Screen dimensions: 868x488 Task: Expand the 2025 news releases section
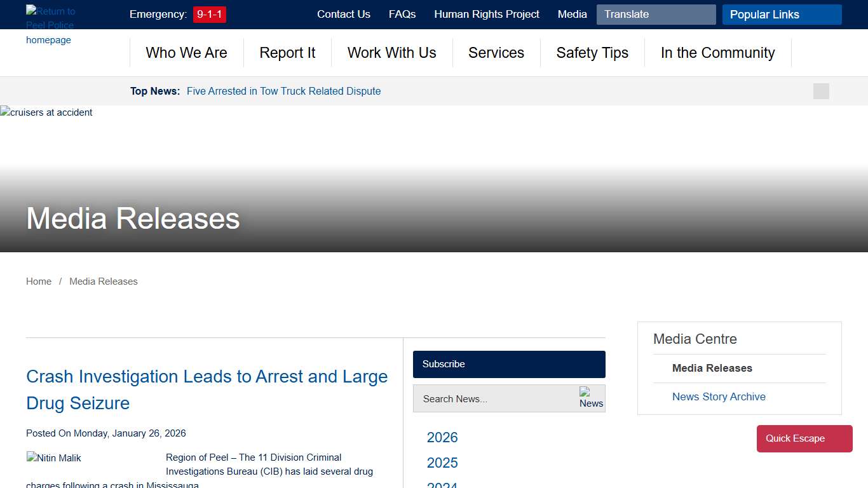pos(442,463)
